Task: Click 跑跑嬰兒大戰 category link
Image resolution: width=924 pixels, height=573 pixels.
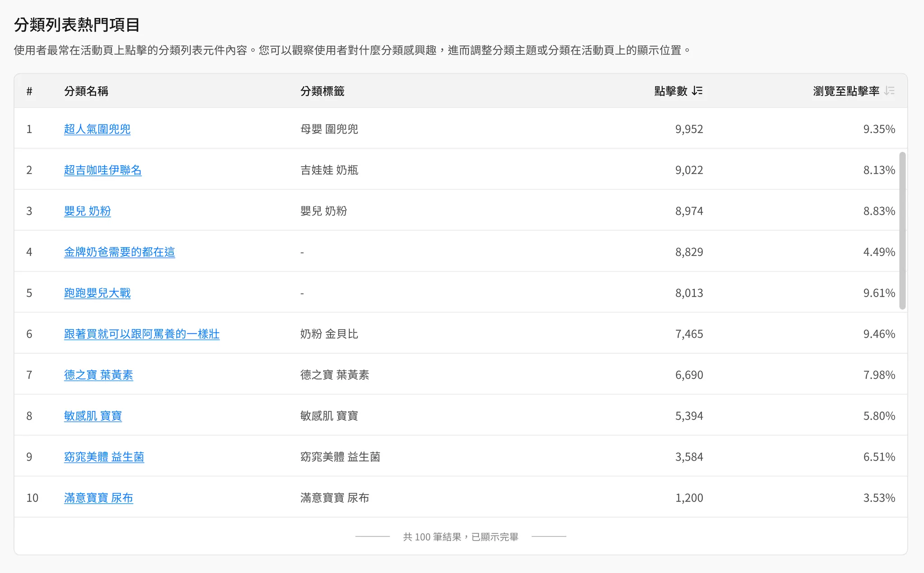Action: tap(97, 293)
